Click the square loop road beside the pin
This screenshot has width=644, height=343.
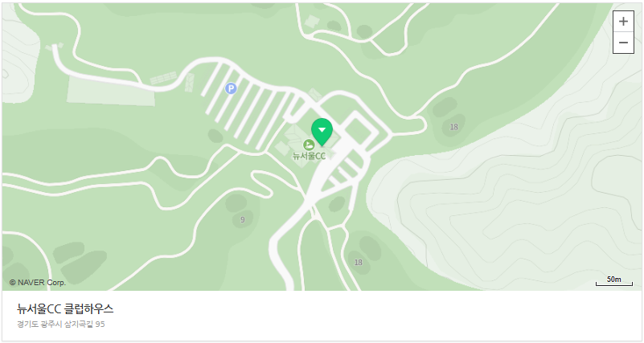click(x=361, y=131)
